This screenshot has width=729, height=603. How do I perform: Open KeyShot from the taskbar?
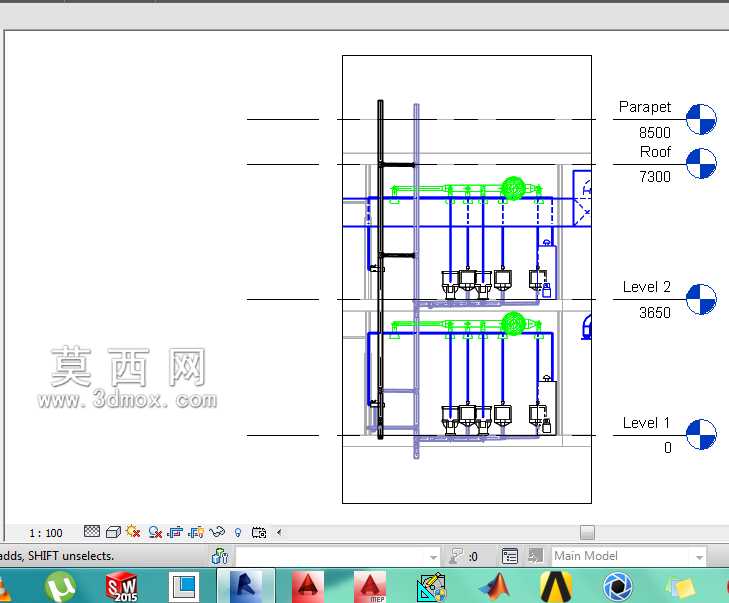tap(618, 587)
